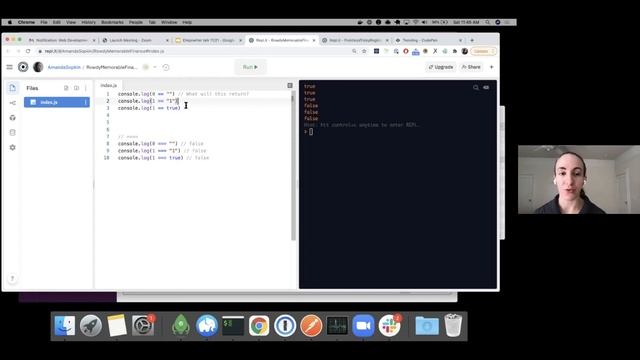Place cursor on line 3 console.log
The height and width of the screenshot is (360, 640).
click(x=149, y=108)
